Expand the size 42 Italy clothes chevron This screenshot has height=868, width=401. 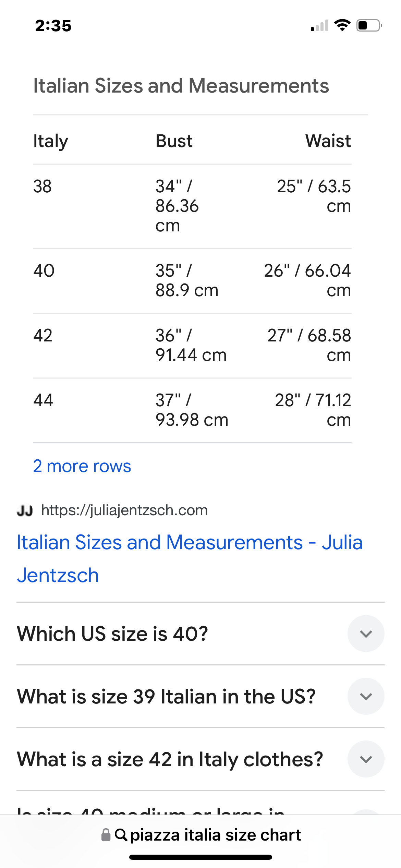pyautogui.click(x=366, y=759)
